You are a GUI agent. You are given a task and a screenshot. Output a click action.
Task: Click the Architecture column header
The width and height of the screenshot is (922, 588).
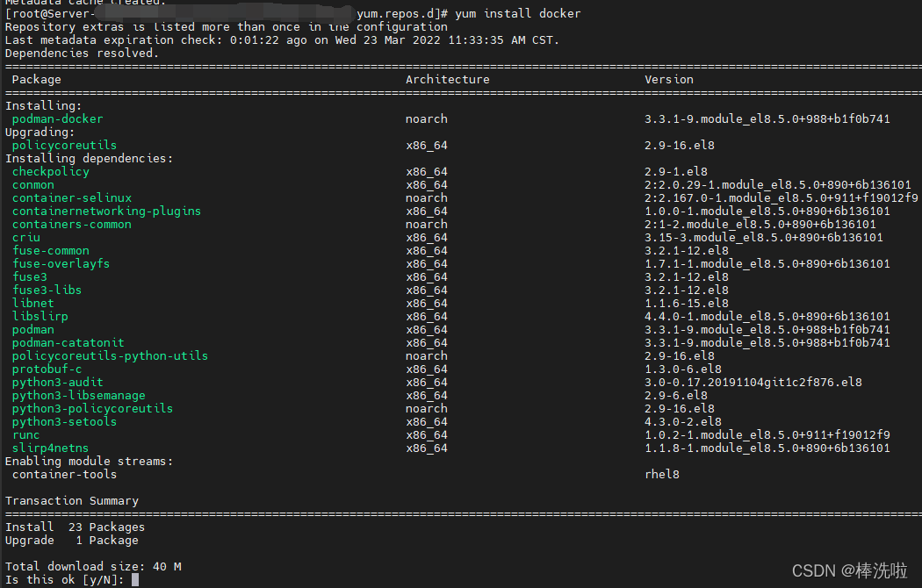click(x=448, y=79)
